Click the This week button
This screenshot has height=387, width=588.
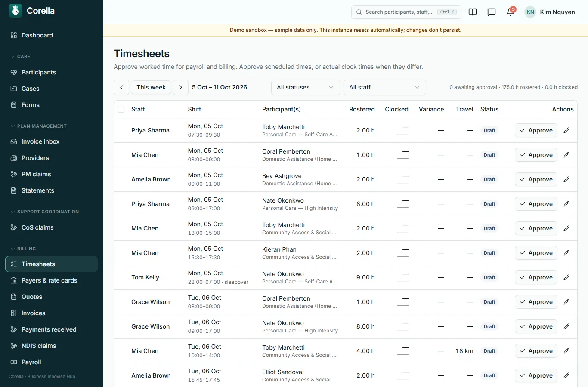click(151, 87)
